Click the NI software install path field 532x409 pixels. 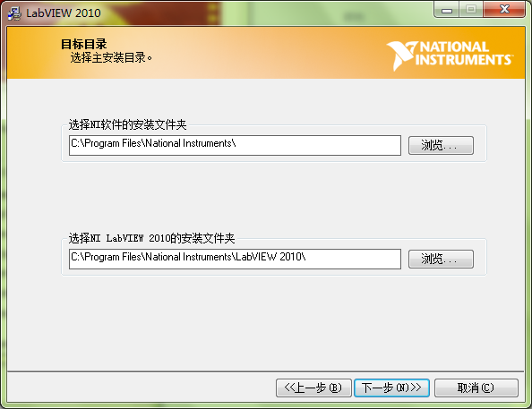point(235,146)
